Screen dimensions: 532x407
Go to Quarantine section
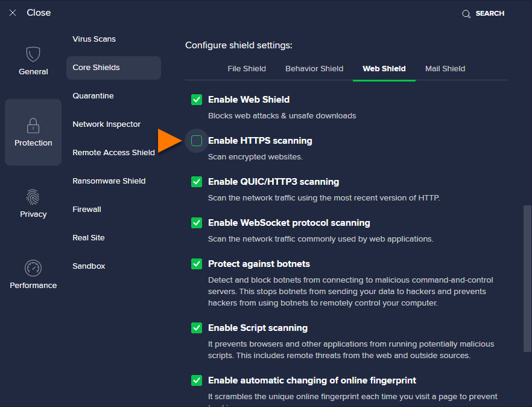pos(93,96)
